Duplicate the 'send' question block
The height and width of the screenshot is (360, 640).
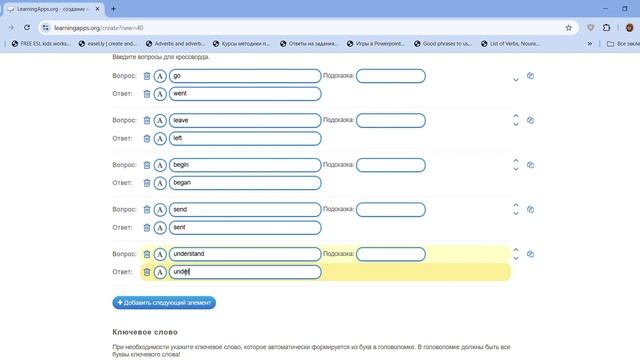(530, 209)
